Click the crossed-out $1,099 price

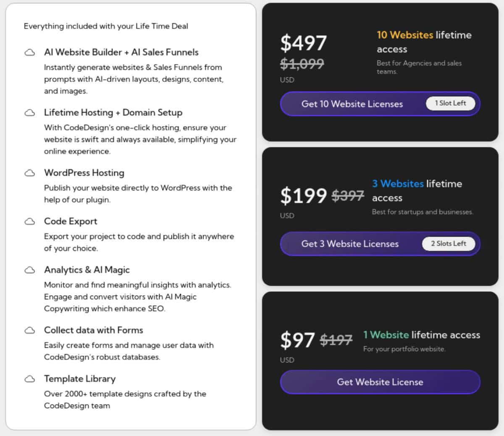click(x=302, y=64)
